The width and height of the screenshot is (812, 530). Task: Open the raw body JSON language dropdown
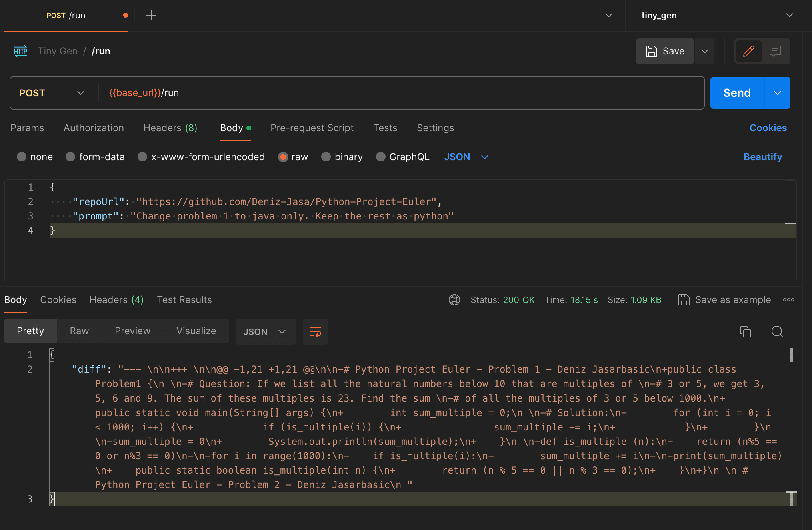point(466,157)
